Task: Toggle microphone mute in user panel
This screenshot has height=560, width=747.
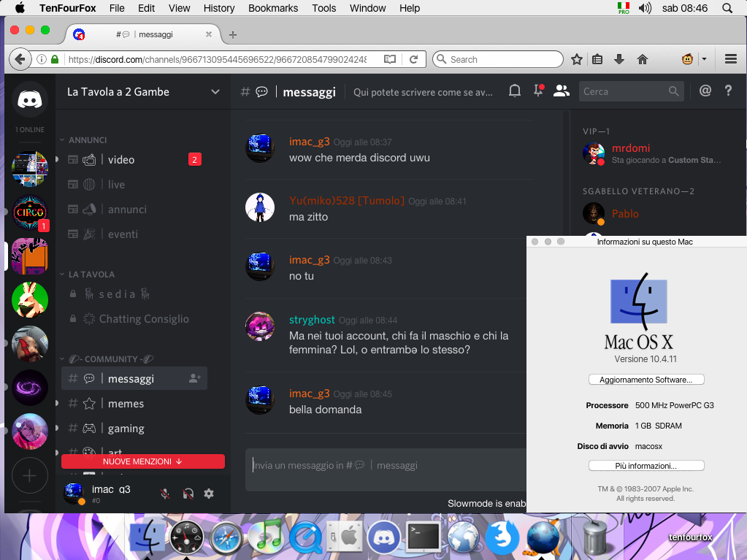Action: click(x=165, y=494)
